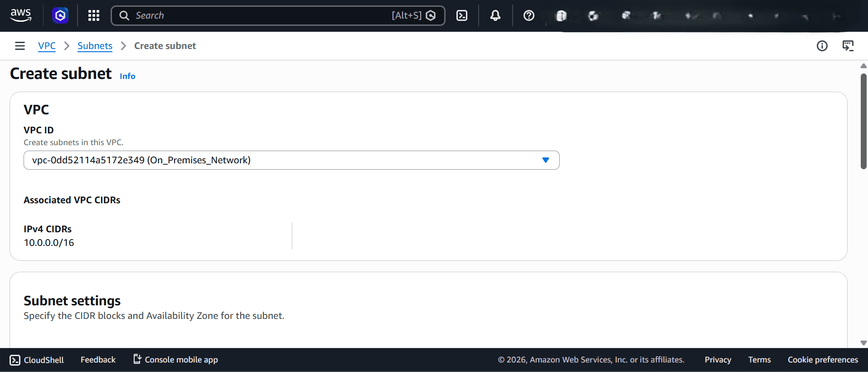
Task: Click the scroll down arrow
Action: (863, 343)
